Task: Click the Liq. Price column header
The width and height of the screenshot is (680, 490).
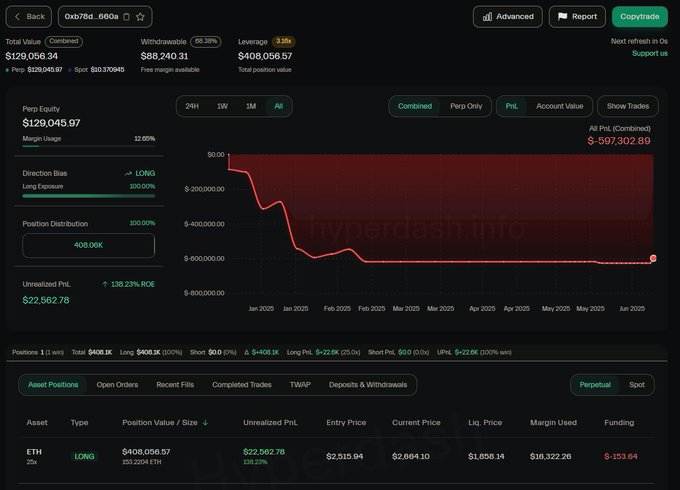Action: click(x=485, y=422)
